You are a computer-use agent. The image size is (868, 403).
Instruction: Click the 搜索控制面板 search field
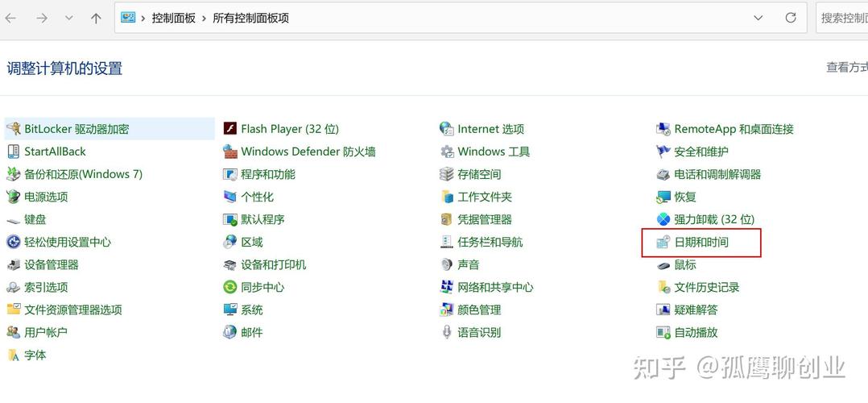(843, 18)
